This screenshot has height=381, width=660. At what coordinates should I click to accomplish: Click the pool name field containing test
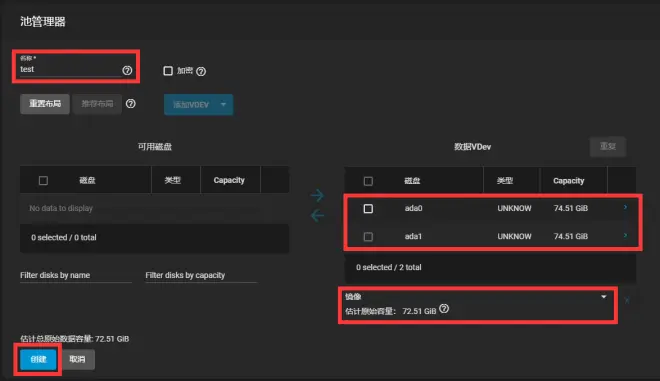tap(70, 69)
